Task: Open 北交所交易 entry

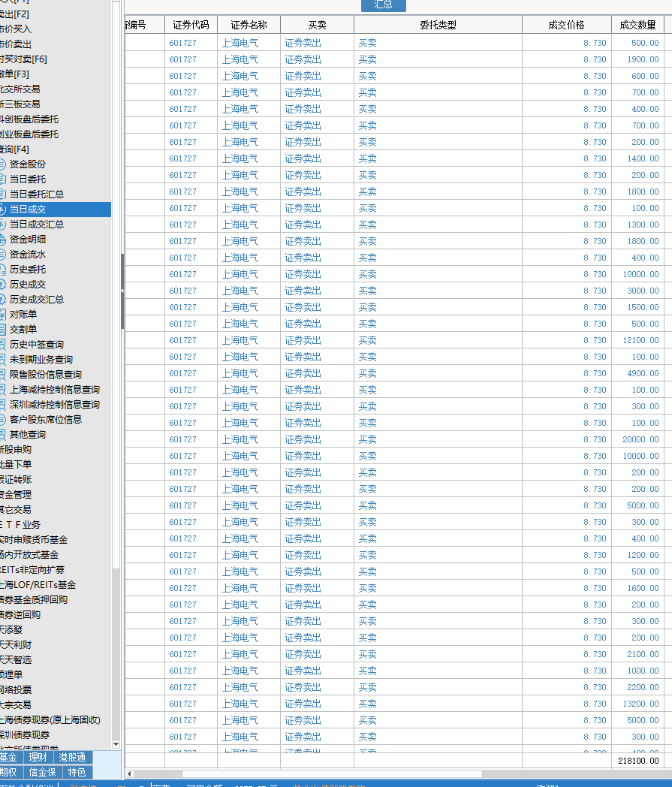Action: [20, 89]
